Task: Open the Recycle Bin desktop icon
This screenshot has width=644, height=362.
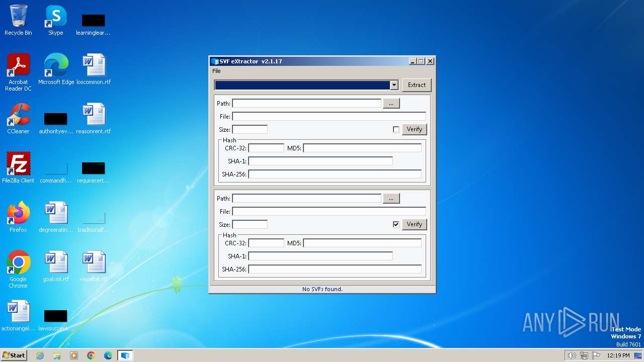Action: tap(18, 20)
